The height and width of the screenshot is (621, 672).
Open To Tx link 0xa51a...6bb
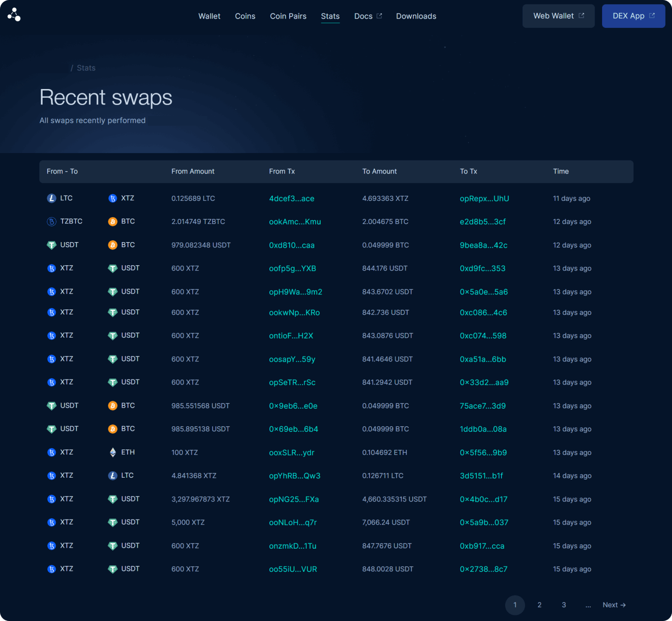[x=483, y=359]
